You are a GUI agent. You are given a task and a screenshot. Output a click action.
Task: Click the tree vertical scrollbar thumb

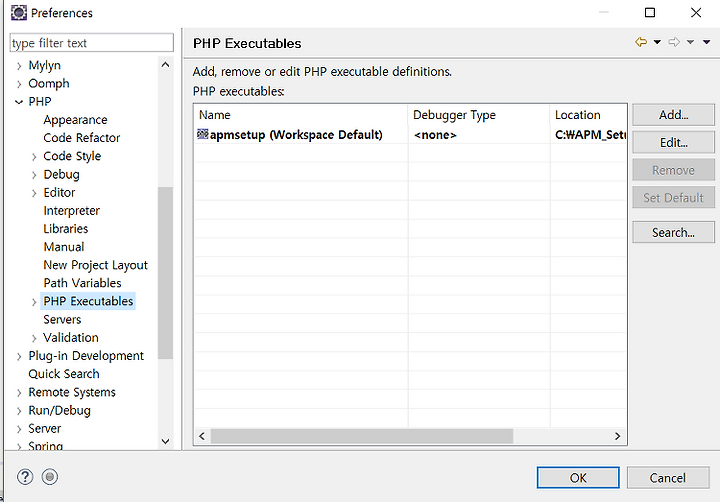tap(165, 273)
